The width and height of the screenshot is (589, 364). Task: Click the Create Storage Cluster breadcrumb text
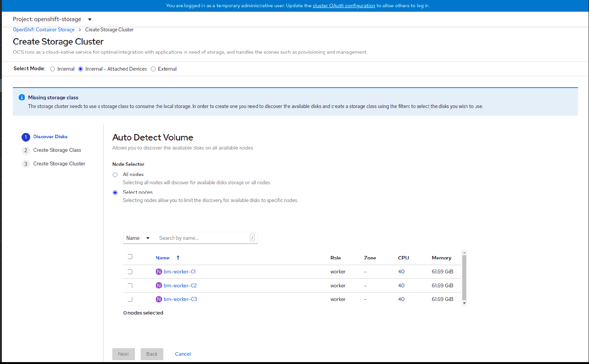tap(109, 30)
